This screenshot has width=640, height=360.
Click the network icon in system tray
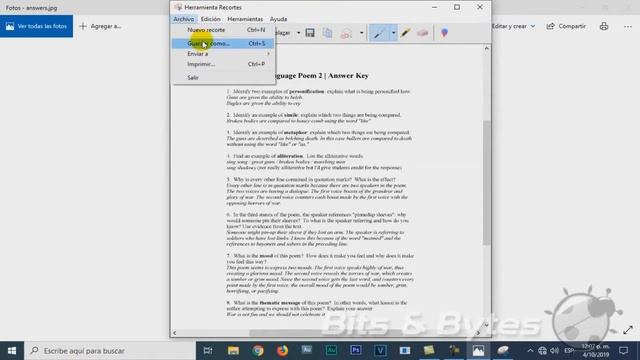(x=542, y=351)
